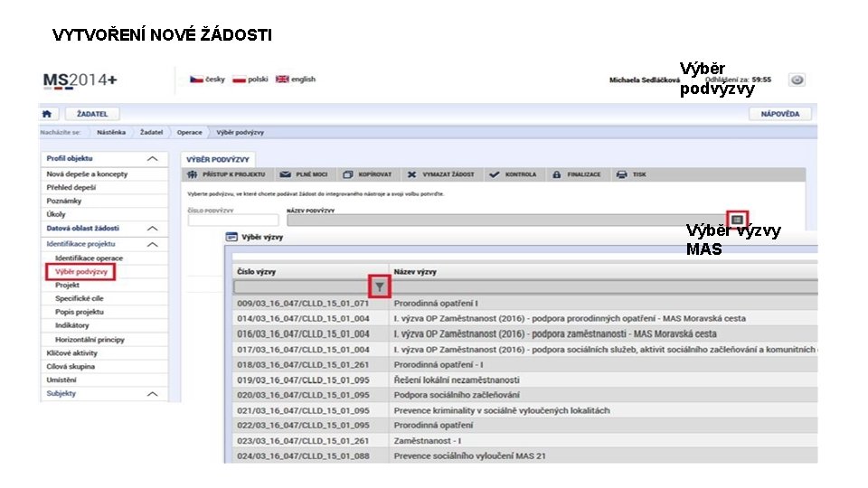This screenshot has height=488, width=868.
Task: Select the Výběr podvýzvy tab
Action: coord(218,159)
